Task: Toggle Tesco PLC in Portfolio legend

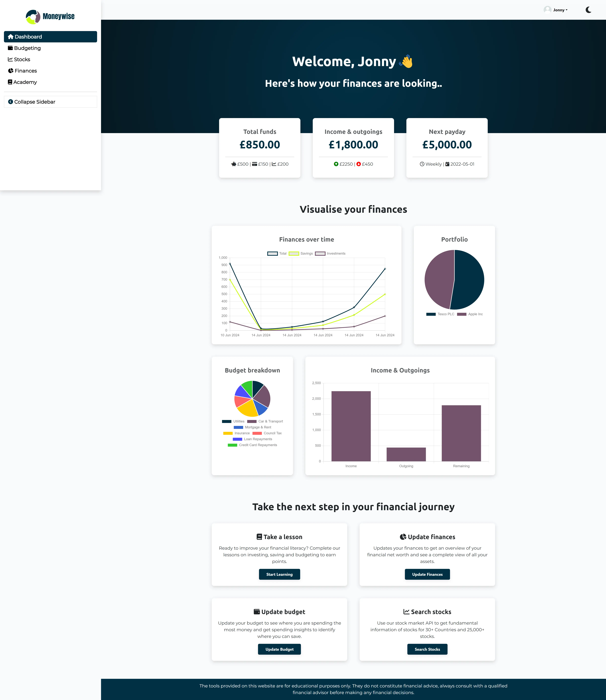Action: (x=440, y=314)
